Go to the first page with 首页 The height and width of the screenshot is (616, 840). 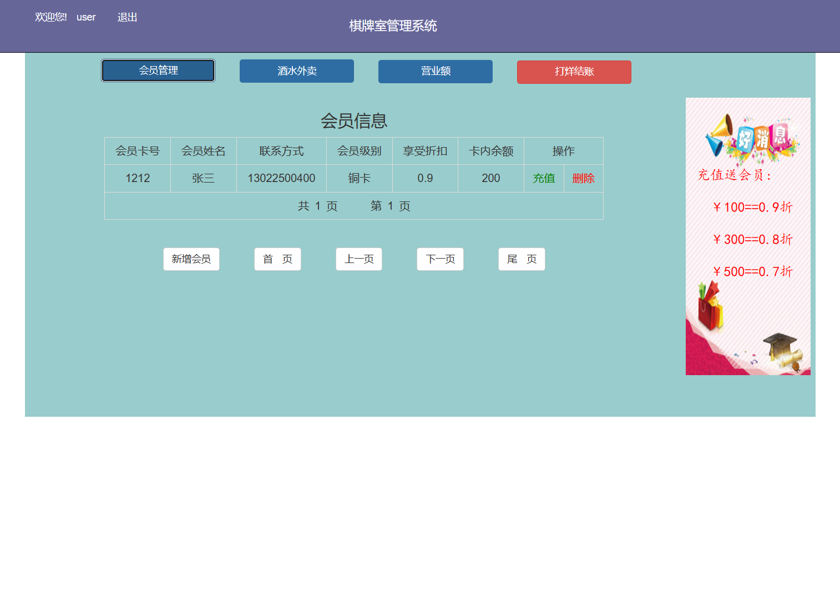(x=277, y=259)
